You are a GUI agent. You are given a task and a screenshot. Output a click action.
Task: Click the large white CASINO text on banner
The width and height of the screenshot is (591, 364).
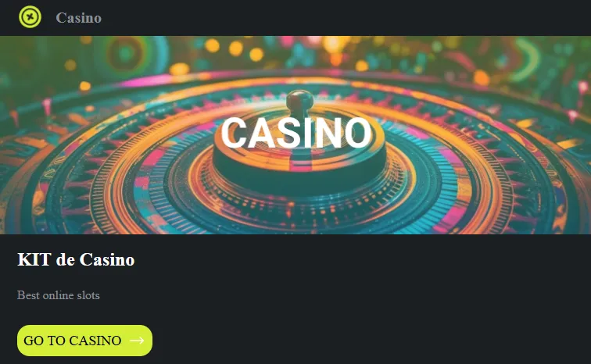click(296, 133)
